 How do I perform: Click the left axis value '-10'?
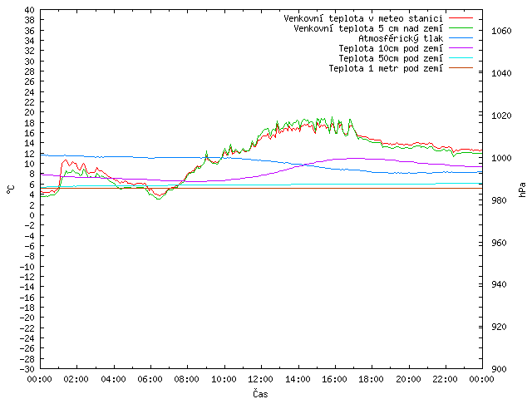pos(27,266)
